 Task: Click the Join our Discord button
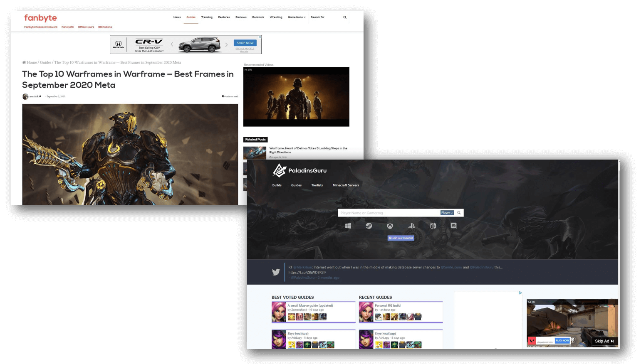click(x=401, y=238)
